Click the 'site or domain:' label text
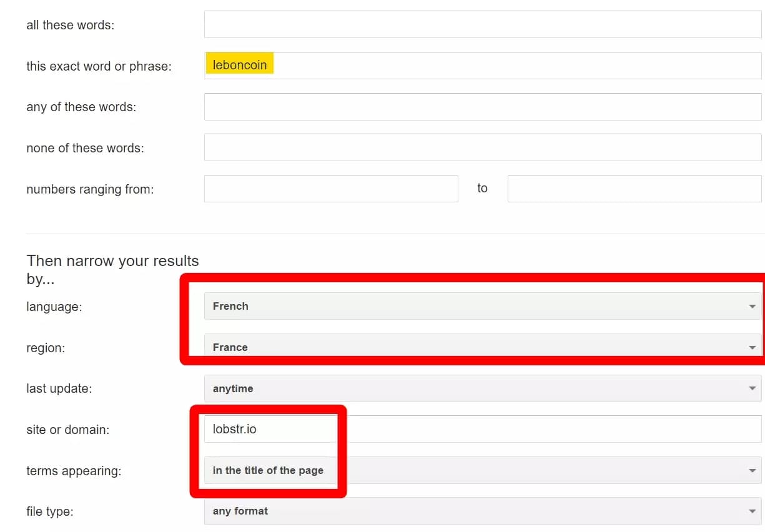The height and width of the screenshot is (532, 765). click(67, 430)
